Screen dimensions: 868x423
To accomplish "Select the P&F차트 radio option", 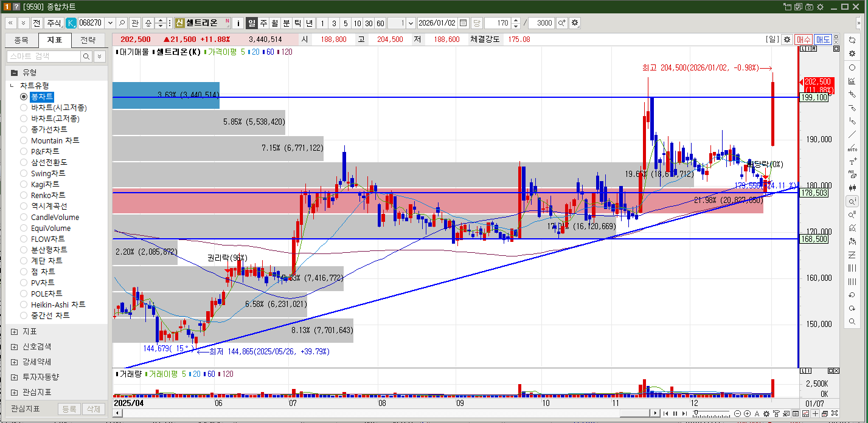I will point(24,151).
